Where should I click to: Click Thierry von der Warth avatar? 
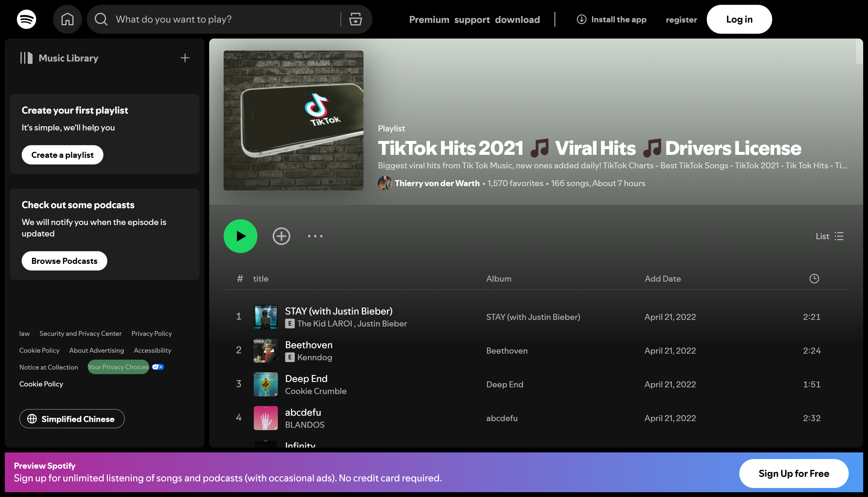385,183
